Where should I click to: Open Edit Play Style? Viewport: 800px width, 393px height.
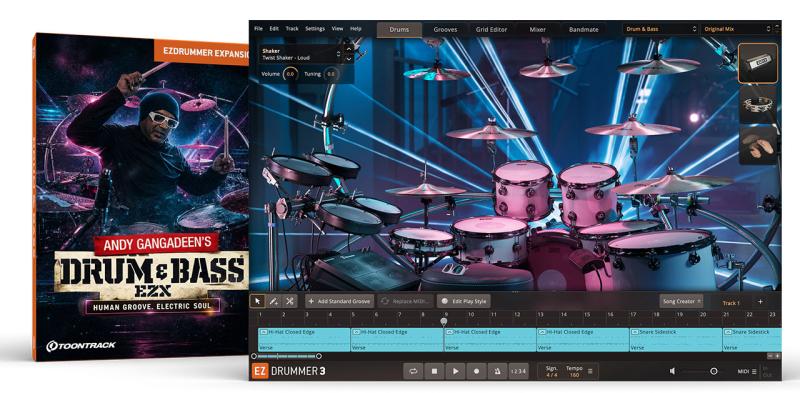pyautogui.click(x=464, y=301)
